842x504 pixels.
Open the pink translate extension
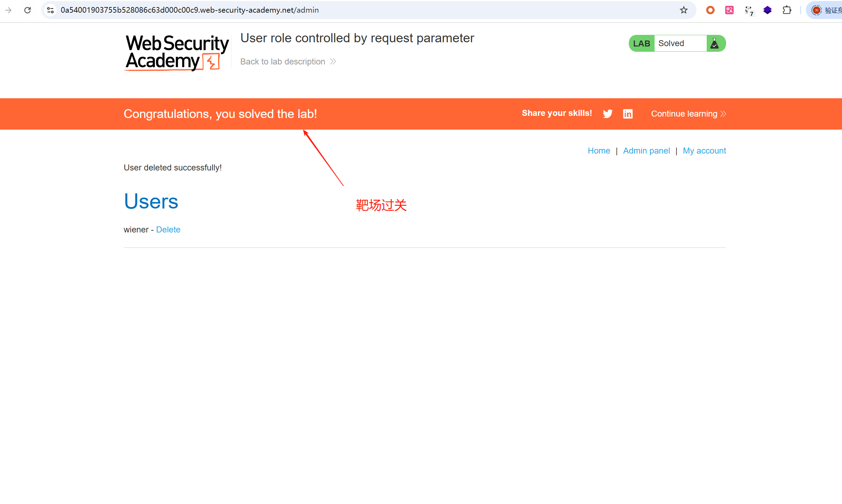click(x=729, y=10)
